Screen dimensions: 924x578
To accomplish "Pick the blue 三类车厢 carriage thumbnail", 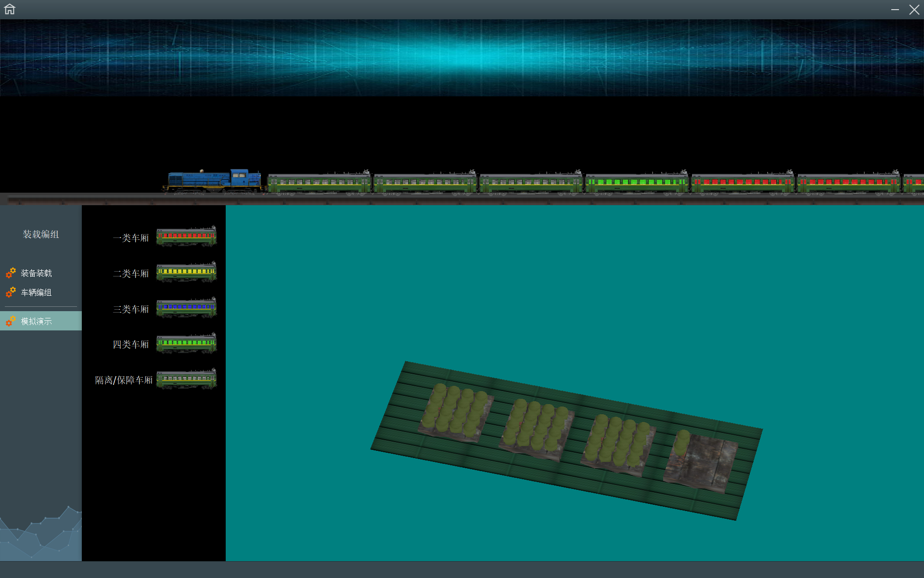I will coord(187,308).
